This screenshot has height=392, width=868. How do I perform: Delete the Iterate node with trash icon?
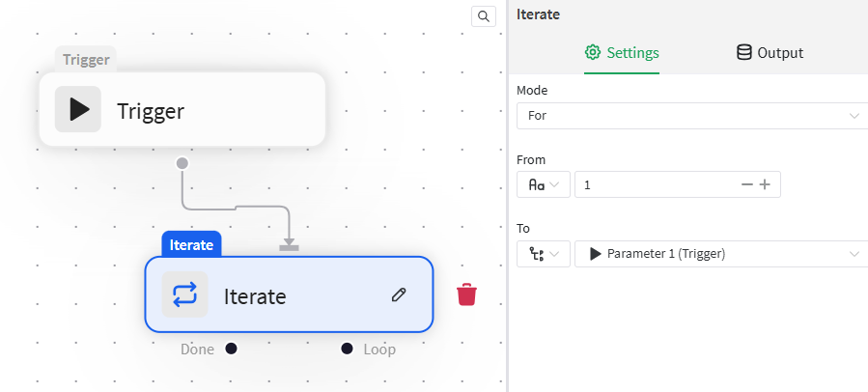466,294
